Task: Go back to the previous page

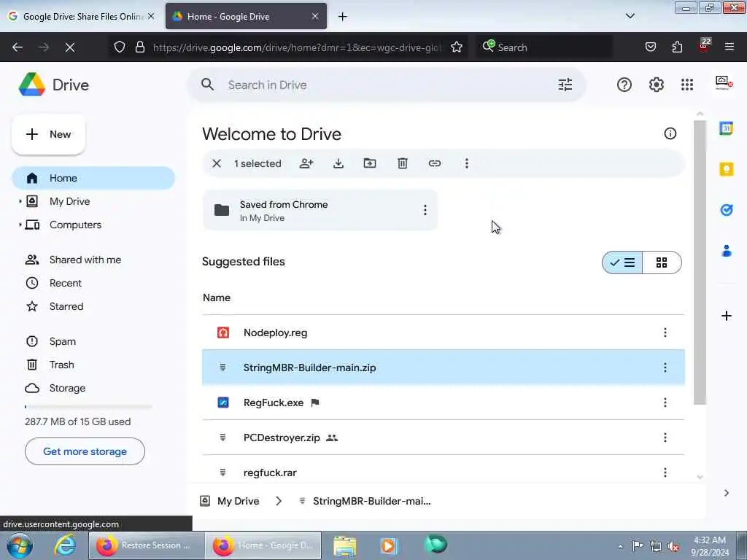Action: (18, 47)
